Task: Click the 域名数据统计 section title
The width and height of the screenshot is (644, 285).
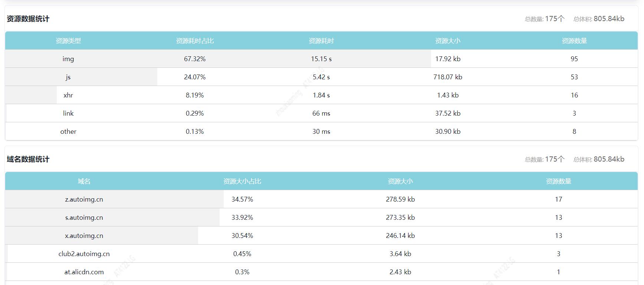Action: [28, 159]
